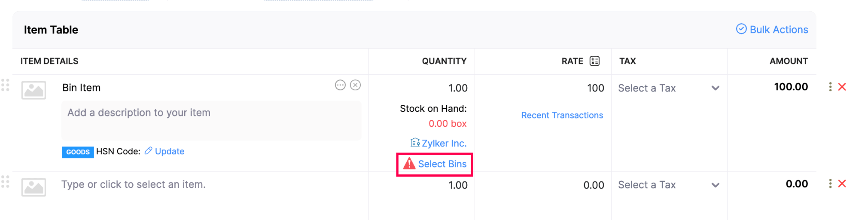The width and height of the screenshot is (868, 220).
Task: Click the drag handle of the empty row
Action: (5, 182)
